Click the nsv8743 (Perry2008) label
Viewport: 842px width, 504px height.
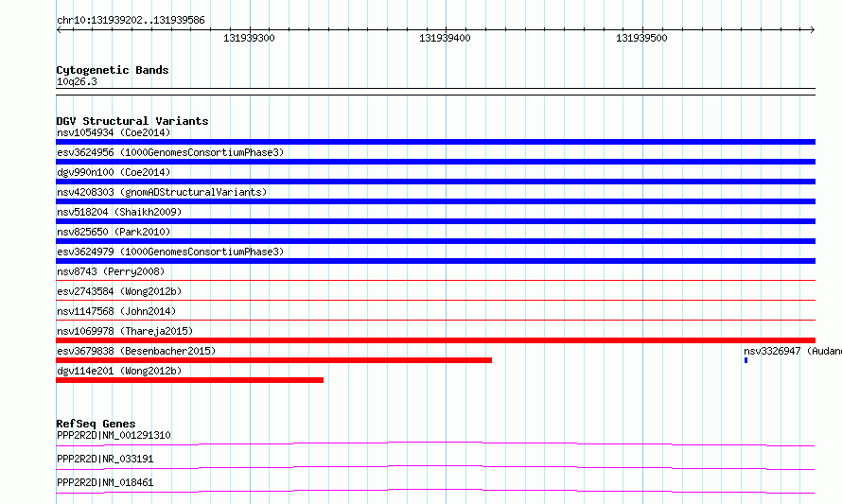pyautogui.click(x=111, y=271)
